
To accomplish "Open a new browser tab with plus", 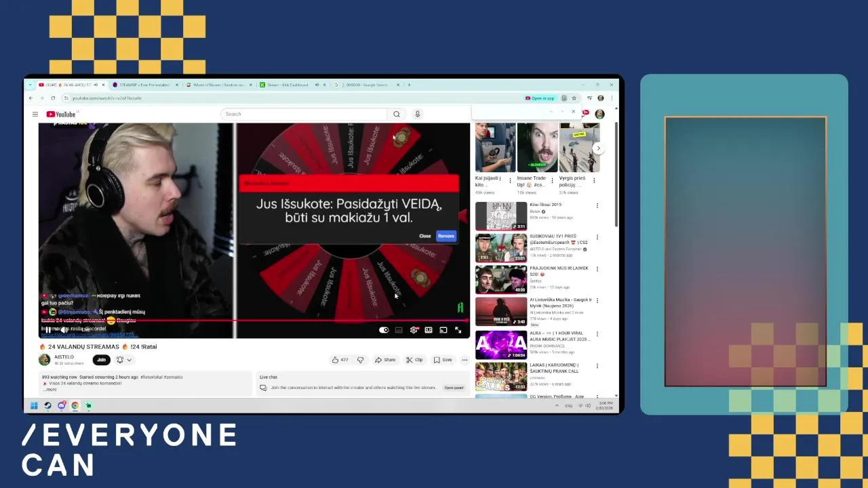I will coord(409,85).
